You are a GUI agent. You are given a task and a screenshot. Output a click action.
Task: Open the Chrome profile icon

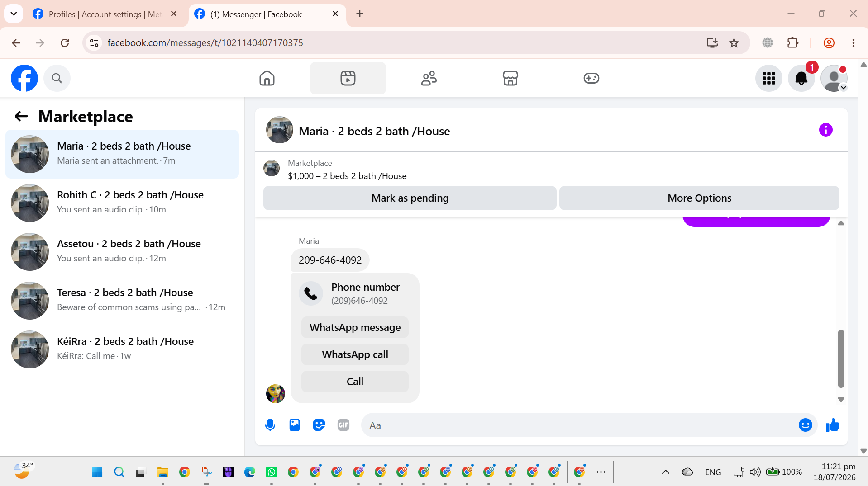point(829,43)
